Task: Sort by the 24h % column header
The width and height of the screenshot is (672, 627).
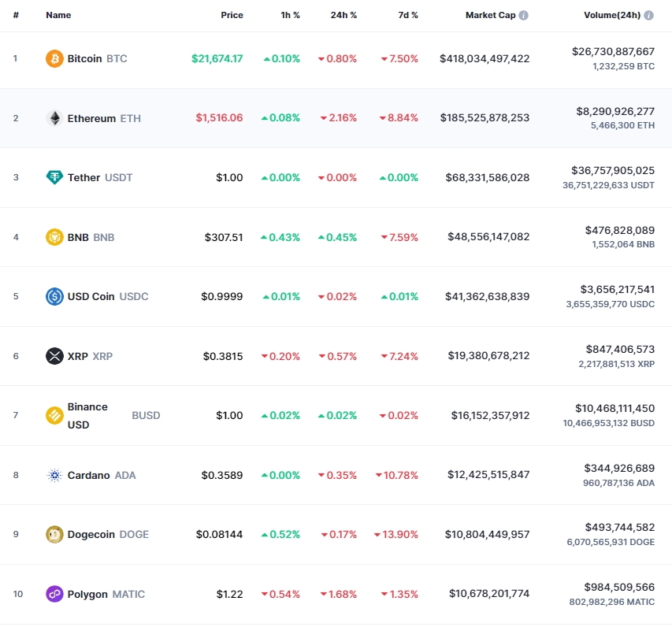Action: [x=342, y=15]
